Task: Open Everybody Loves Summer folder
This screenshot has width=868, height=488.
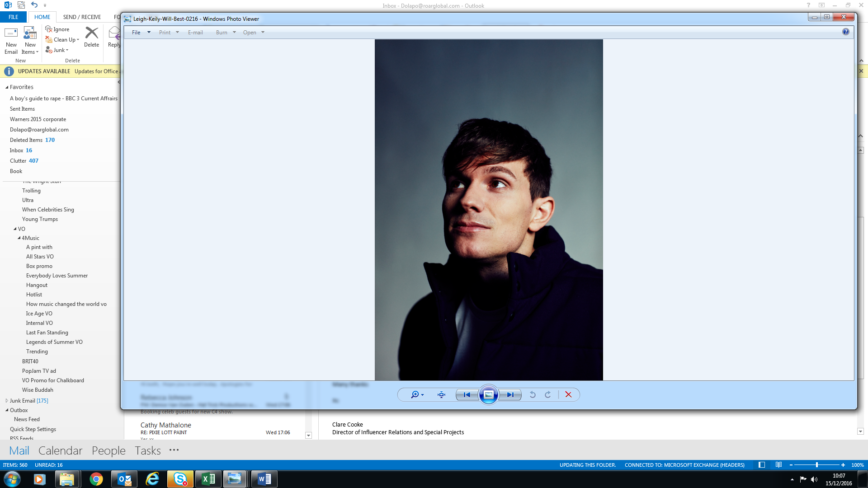Action: [57, 276]
